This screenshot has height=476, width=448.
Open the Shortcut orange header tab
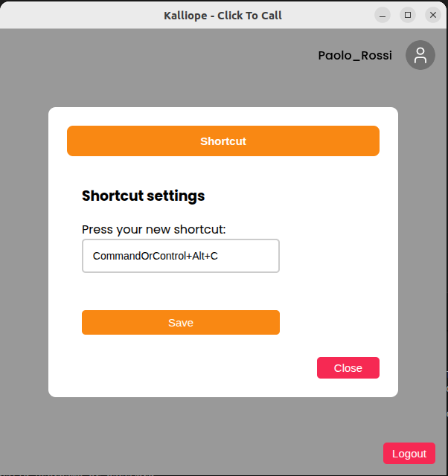click(x=223, y=141)
